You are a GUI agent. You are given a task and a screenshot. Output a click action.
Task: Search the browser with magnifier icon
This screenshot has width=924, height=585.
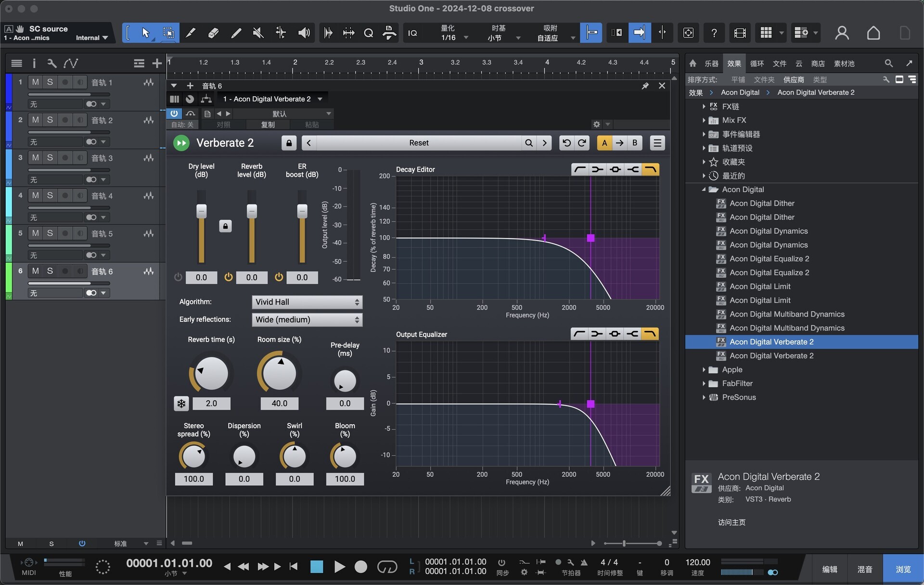(888, 63)
